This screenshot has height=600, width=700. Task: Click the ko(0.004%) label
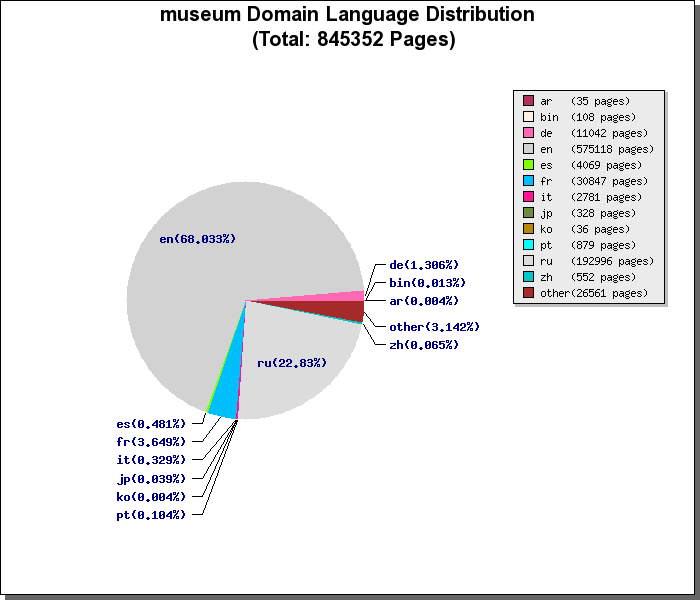(151, 497)
